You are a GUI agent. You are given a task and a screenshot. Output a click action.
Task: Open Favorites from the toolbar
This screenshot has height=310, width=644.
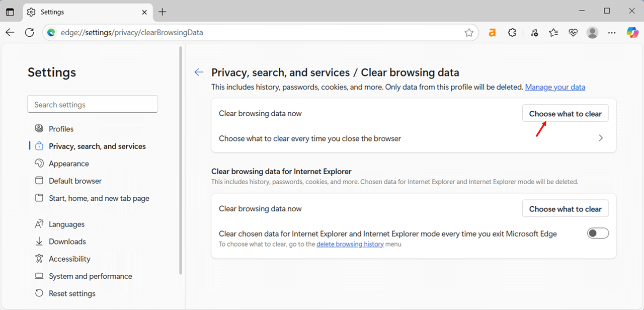coord(553,32)
